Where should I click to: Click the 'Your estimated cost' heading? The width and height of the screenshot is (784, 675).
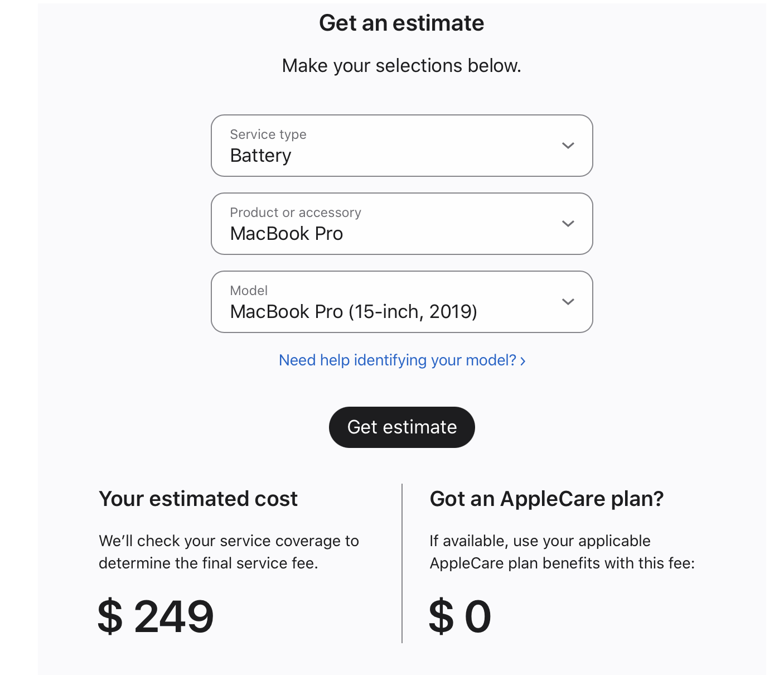point(198,499)
